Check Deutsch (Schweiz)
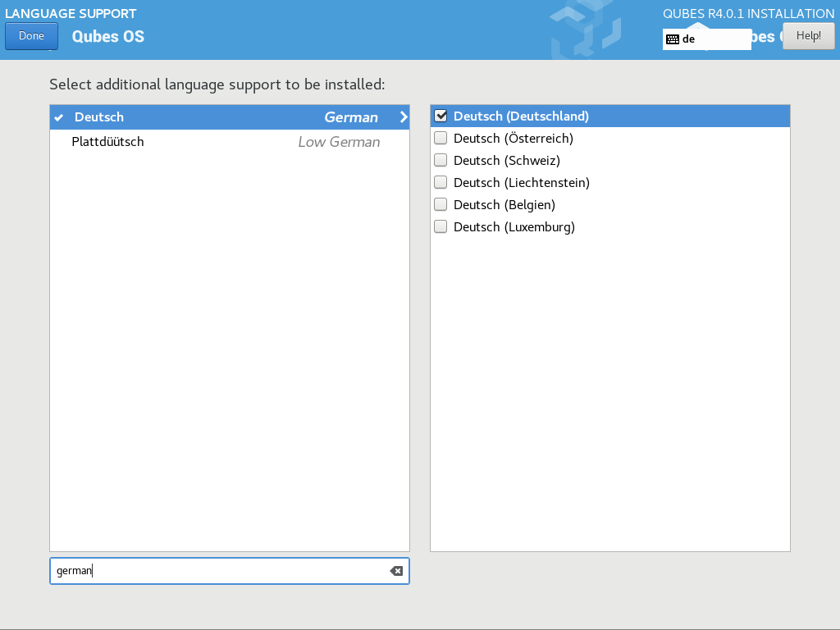This screenshot has height=630, width=840. coord(441,160)
